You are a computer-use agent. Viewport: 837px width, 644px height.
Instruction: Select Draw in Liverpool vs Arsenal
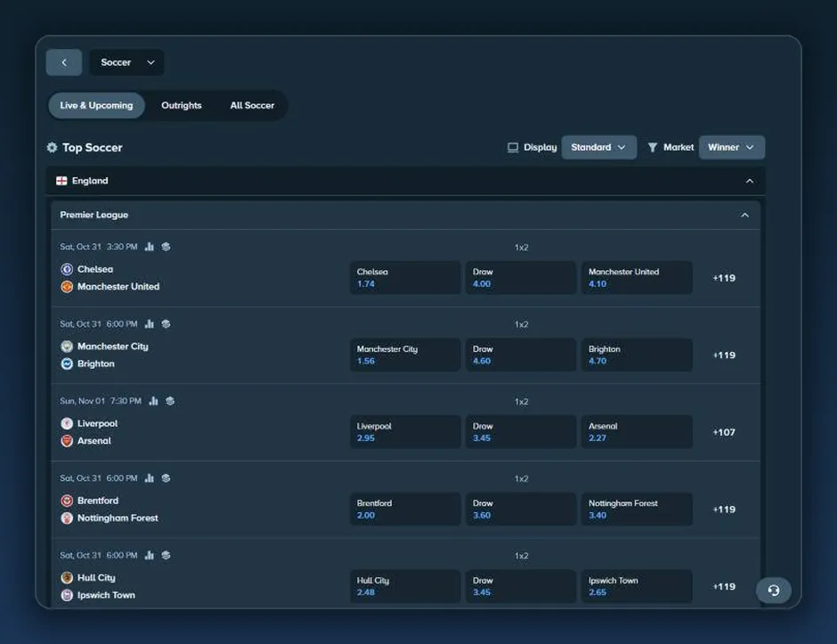521,432
